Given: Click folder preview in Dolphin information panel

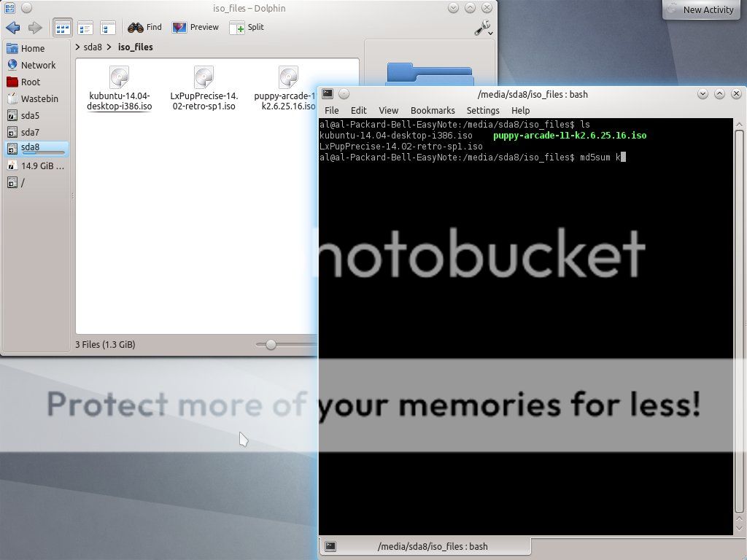Looking at the screenshot, I should point(429,74).
